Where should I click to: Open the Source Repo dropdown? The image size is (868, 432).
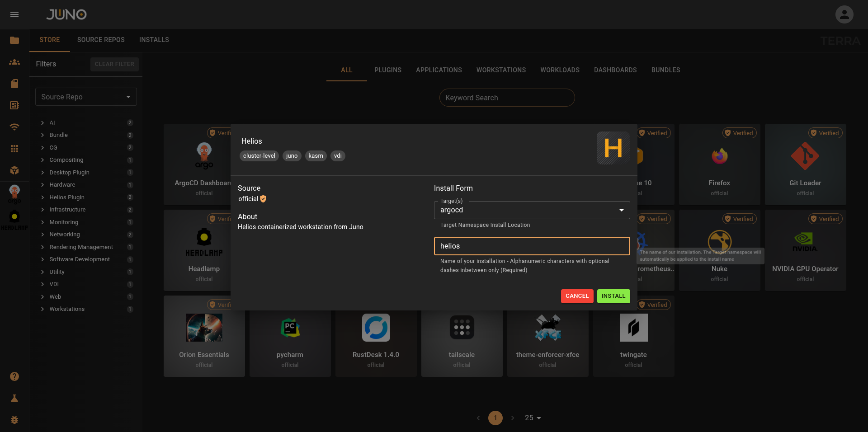86,97
